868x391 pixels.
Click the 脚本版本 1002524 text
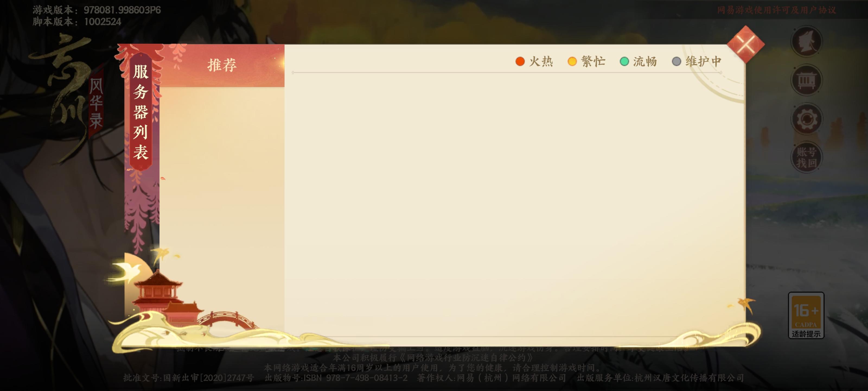77,22
